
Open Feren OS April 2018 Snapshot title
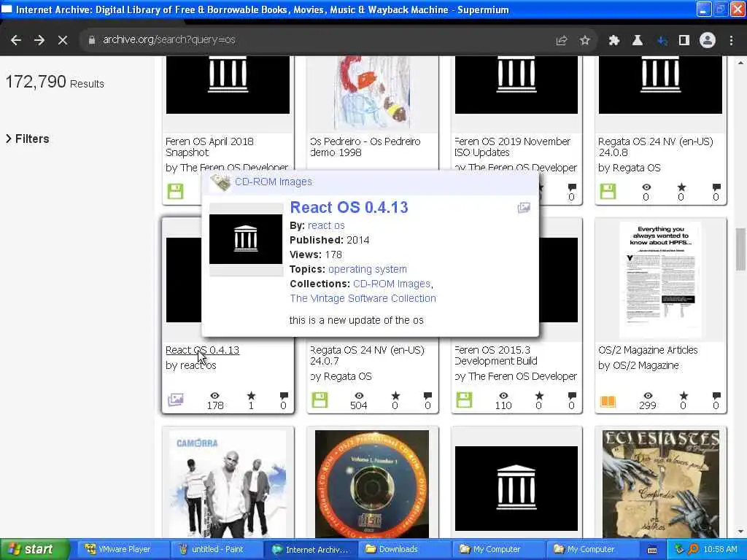tap(209, 147)
